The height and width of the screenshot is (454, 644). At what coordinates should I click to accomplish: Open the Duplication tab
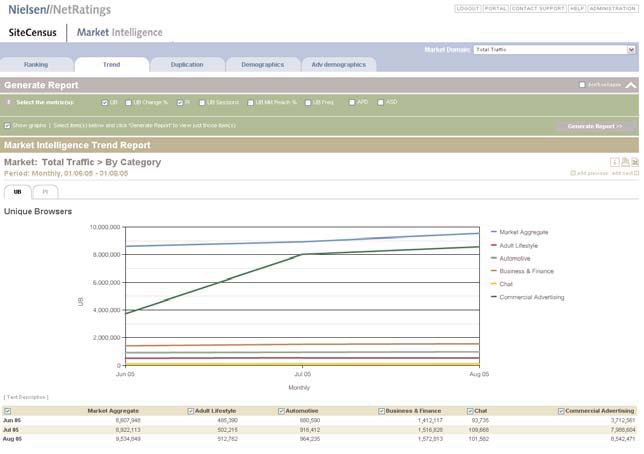click(x=187, y=65)
